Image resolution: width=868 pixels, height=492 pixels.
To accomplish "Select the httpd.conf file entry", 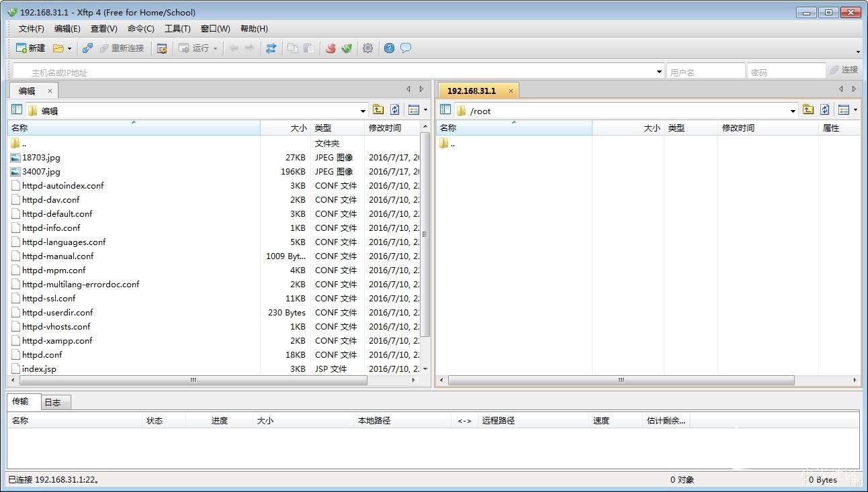I will [x=42, y=354].
